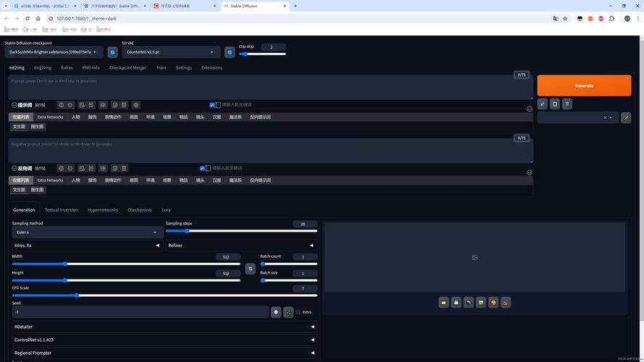Screen dimensions: 644x362
Task: Open the Sampling method dropdown
Action: tap(87, 232)
